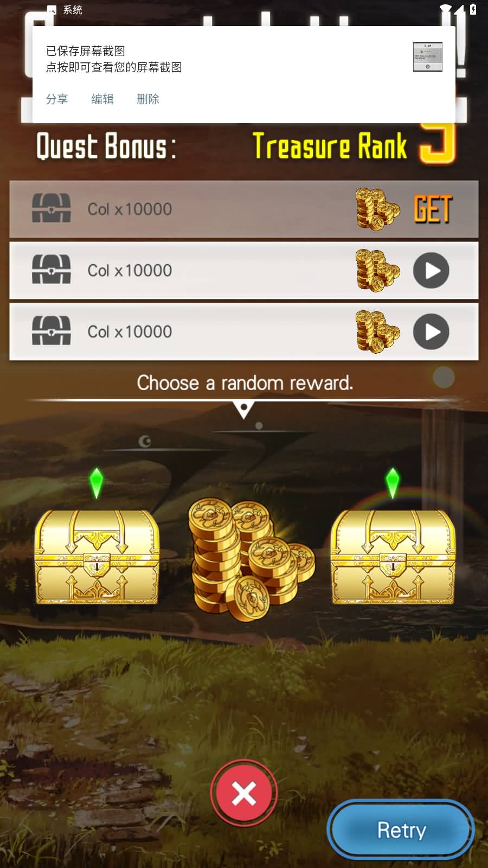
Task: Tap coin stack icon in third row
Action: pos(378,331)
